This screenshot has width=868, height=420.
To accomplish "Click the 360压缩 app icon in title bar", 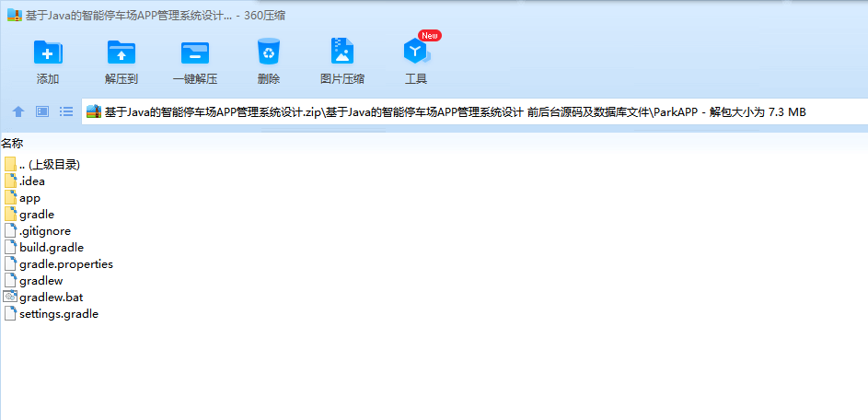I will [15, 16].
